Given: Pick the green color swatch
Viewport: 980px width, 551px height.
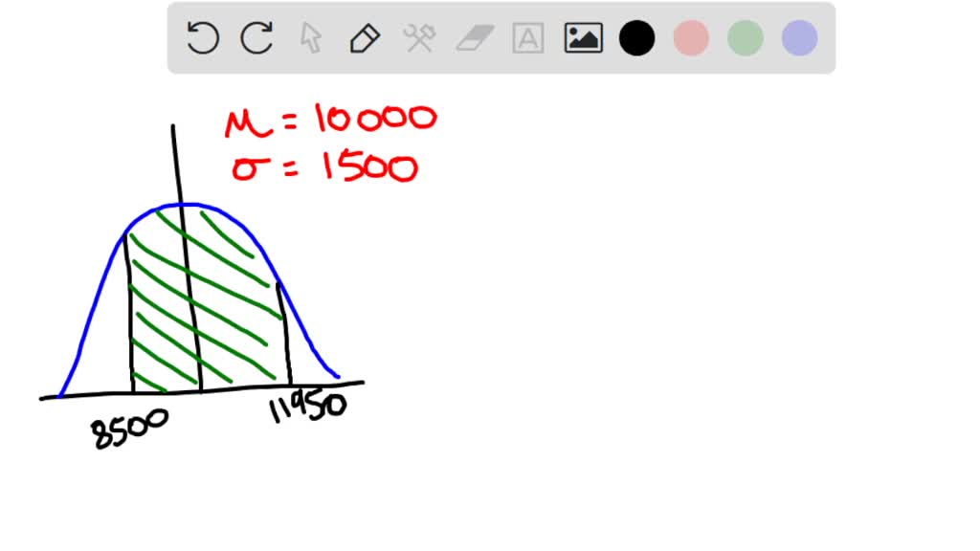Looking at the screenshot, I should click(x=745, y=38).
